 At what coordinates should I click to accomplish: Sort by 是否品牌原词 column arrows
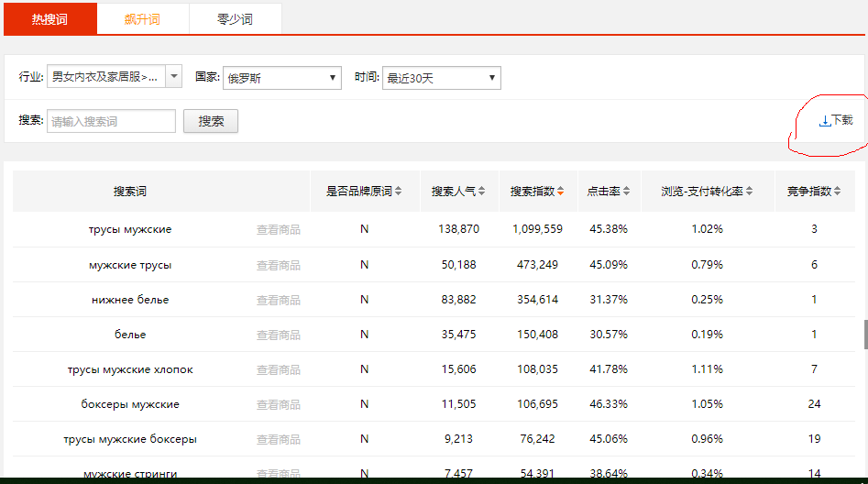pos(399,192)
